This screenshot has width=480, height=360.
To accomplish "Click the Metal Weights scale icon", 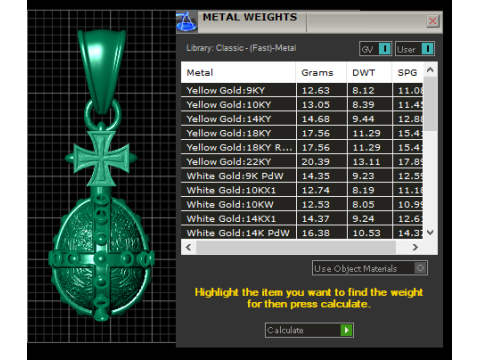I will (187, 22).
